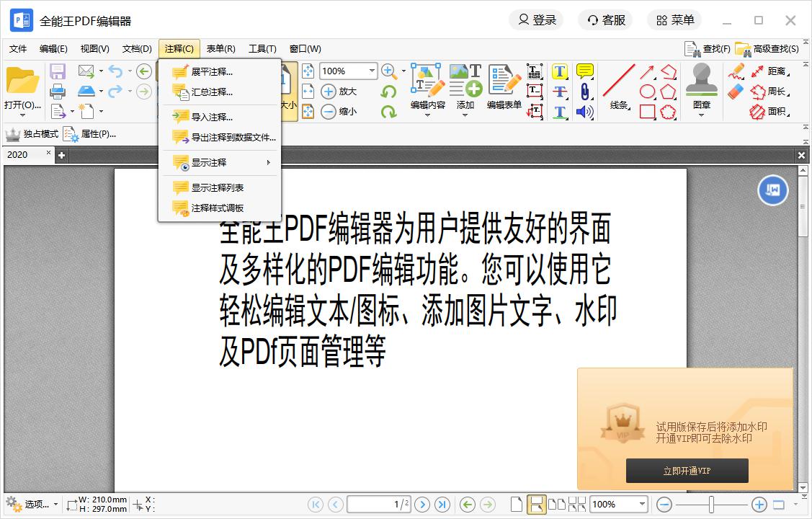Click the print icon in toolbar

pos(58,92)
